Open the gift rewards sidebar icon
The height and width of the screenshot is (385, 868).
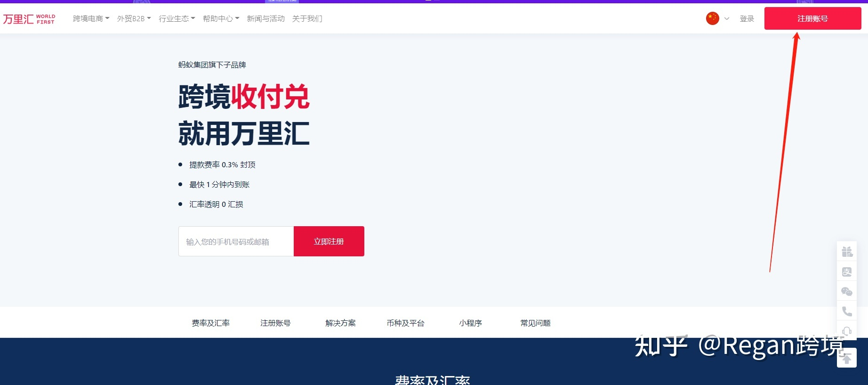[x=847, y=252]
